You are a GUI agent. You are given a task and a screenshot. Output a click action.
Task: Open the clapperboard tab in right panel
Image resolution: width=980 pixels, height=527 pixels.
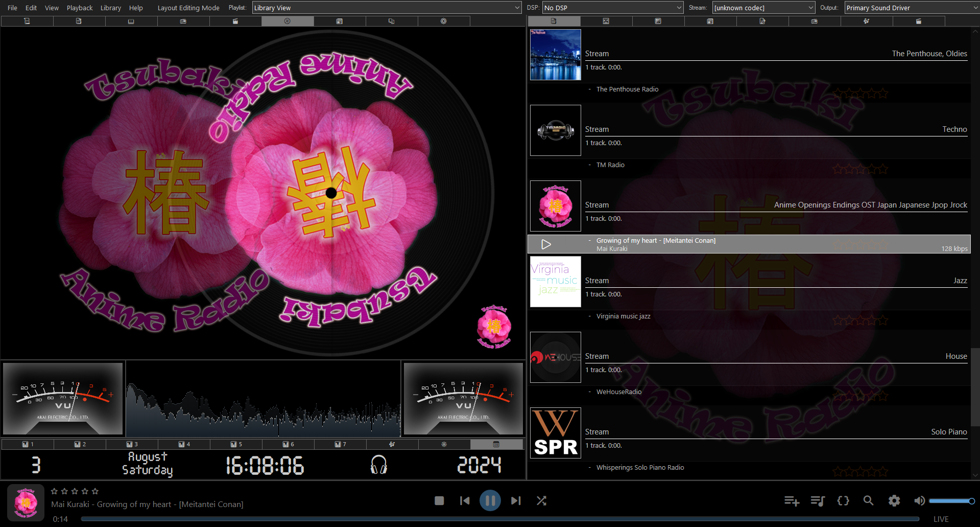point(919,21)
